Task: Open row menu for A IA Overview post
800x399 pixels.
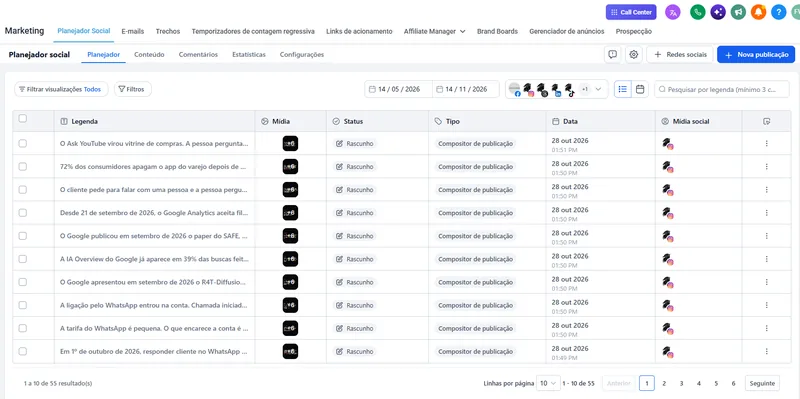Action: [x=766, y=259]
